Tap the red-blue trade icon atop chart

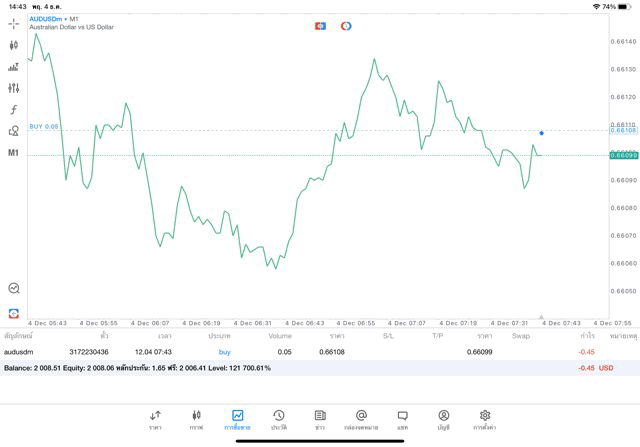click(x=320, y=26)
